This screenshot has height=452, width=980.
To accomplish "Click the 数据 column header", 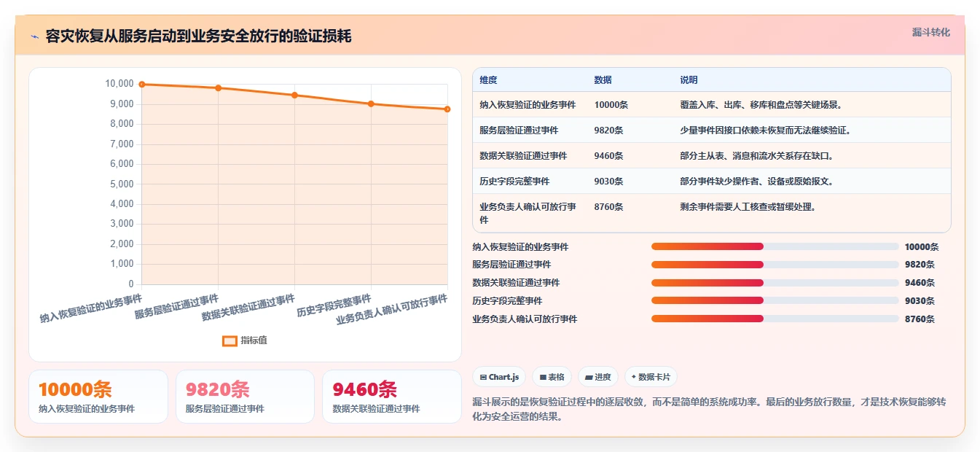I will (603, 79).
